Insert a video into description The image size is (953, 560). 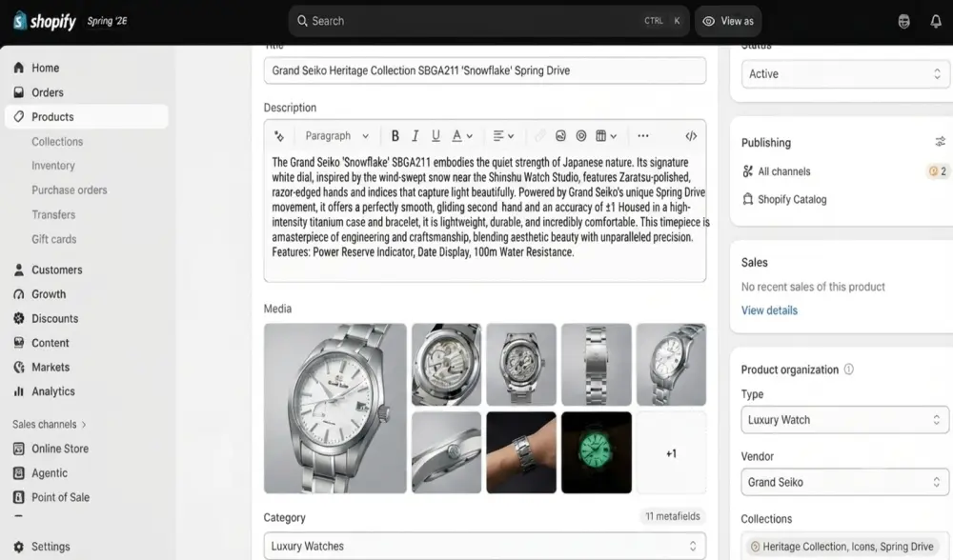[581, 136]
